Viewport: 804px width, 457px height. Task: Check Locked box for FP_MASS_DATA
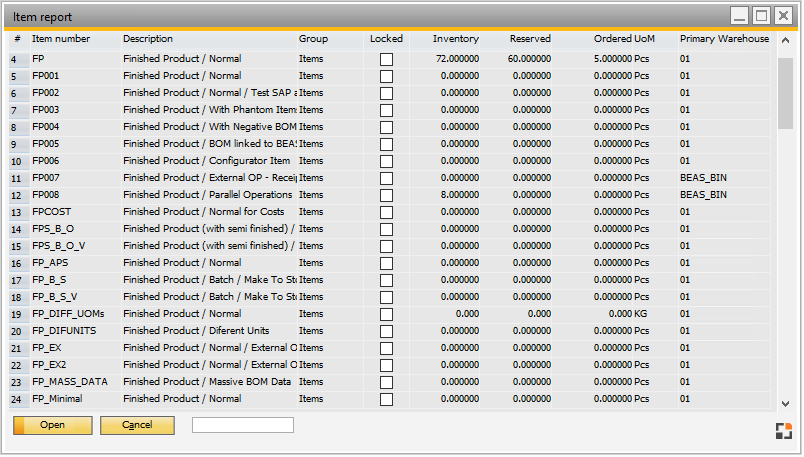[386, 382]
